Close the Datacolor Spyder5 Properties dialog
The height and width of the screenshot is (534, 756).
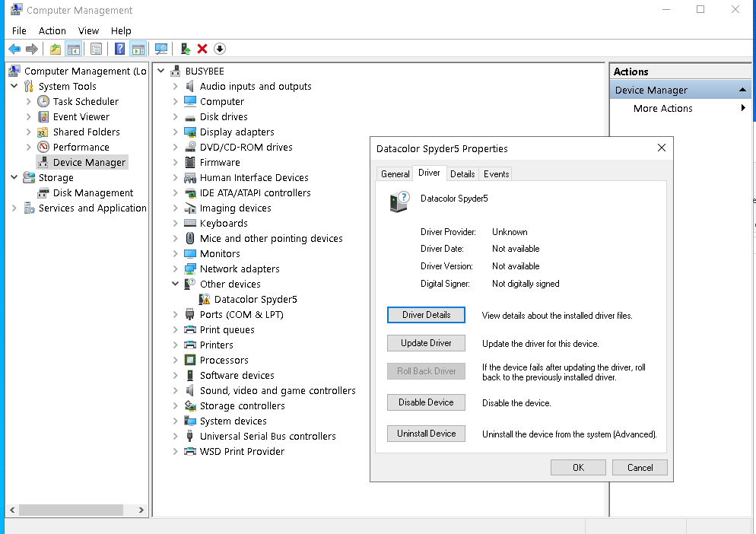[662, 148]
